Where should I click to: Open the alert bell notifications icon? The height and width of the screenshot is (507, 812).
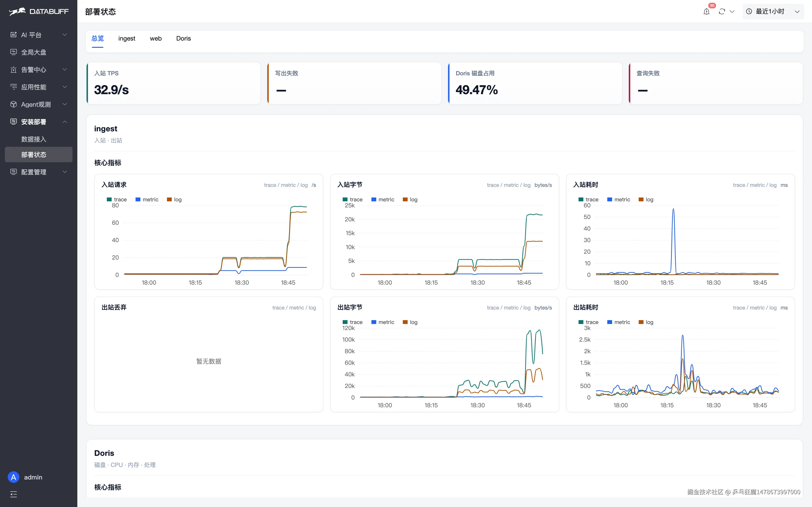click(x=706, y=12)
